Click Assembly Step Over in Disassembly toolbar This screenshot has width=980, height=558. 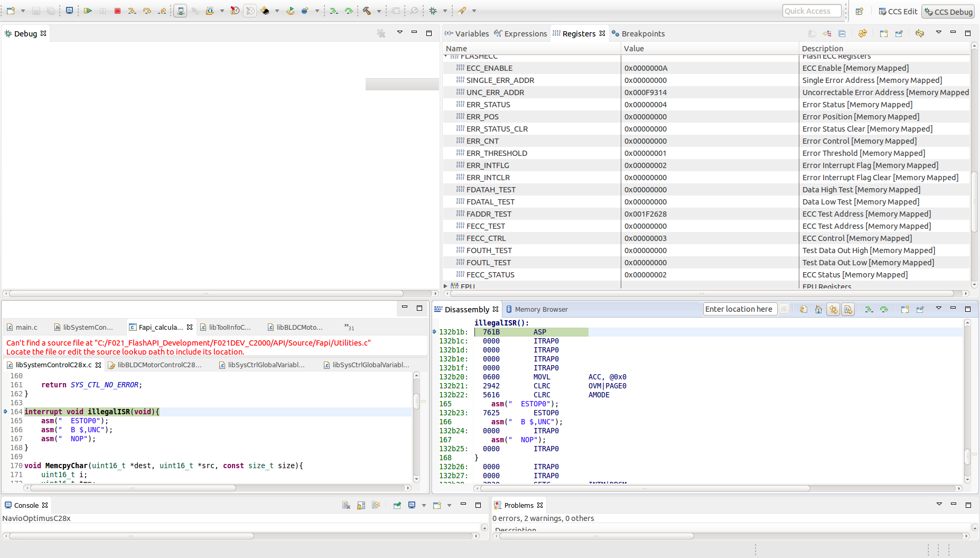884,309
